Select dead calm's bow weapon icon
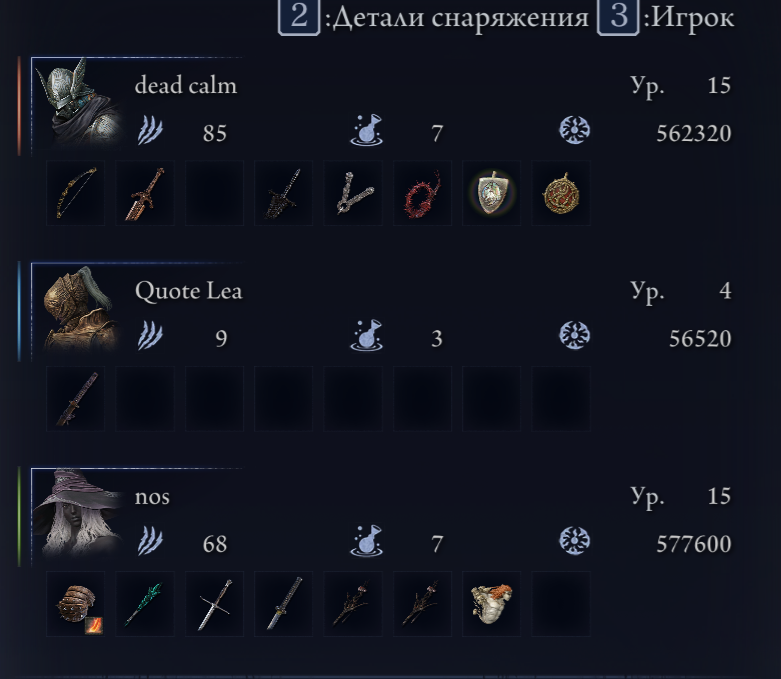This screenshot has height=679, width=781. pos(76,193)
